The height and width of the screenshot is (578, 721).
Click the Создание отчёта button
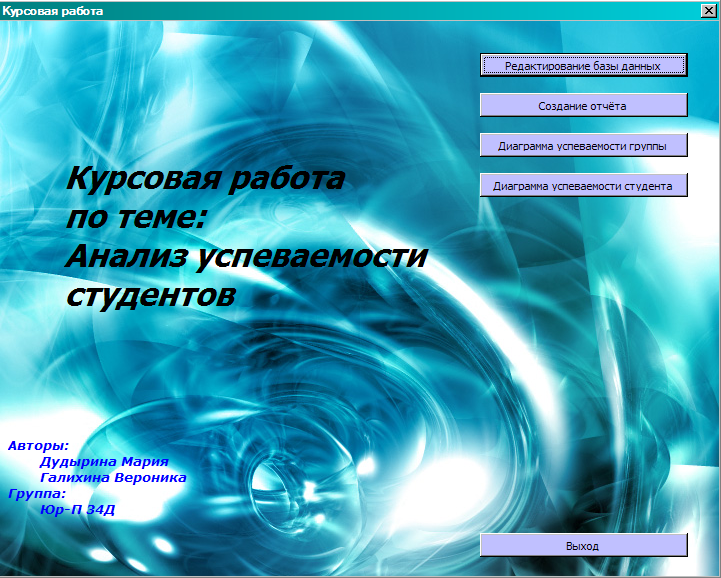584,105
